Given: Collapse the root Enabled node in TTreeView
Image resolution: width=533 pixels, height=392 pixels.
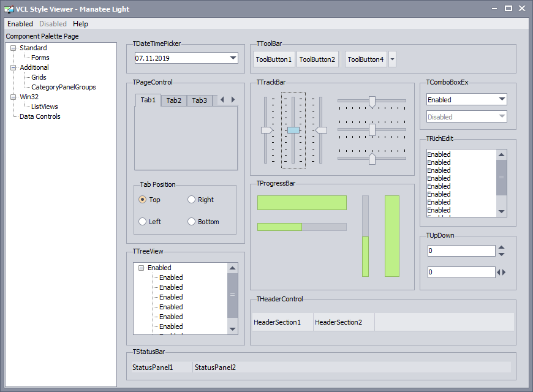Looking at the screenshot, I should pyautogui.click(x=141, y=268).
